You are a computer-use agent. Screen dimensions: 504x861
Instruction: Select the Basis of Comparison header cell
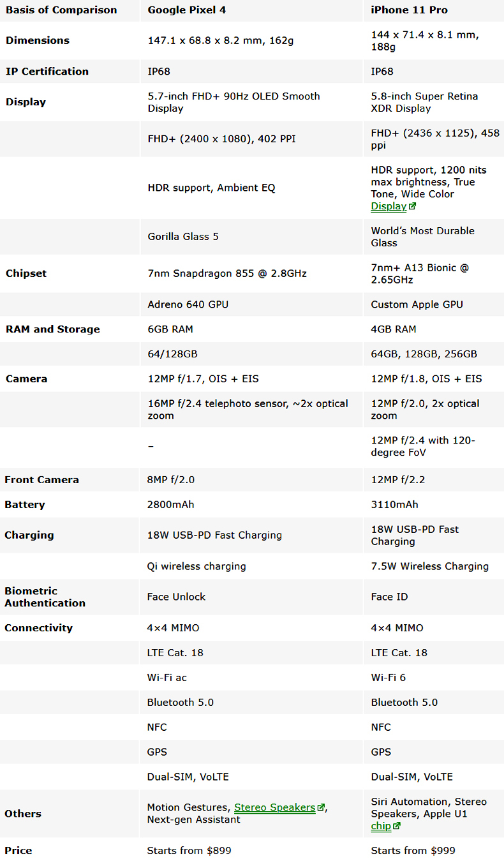coord(61,10)
